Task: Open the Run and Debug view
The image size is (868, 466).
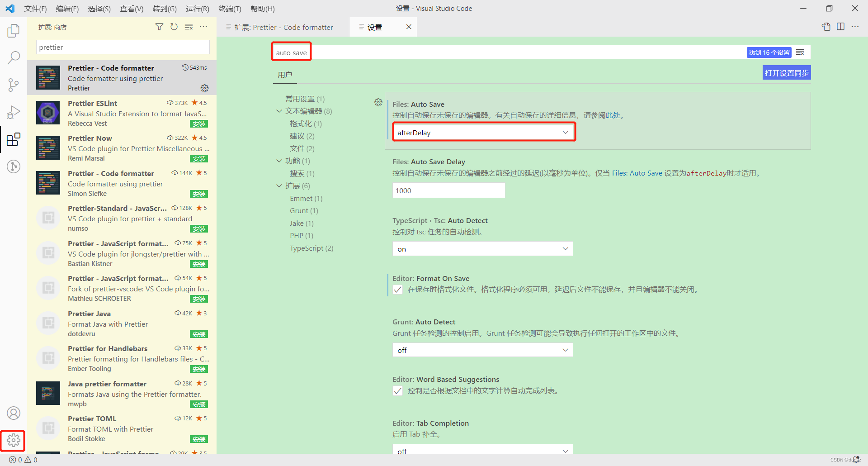Action: pos(14,112)
